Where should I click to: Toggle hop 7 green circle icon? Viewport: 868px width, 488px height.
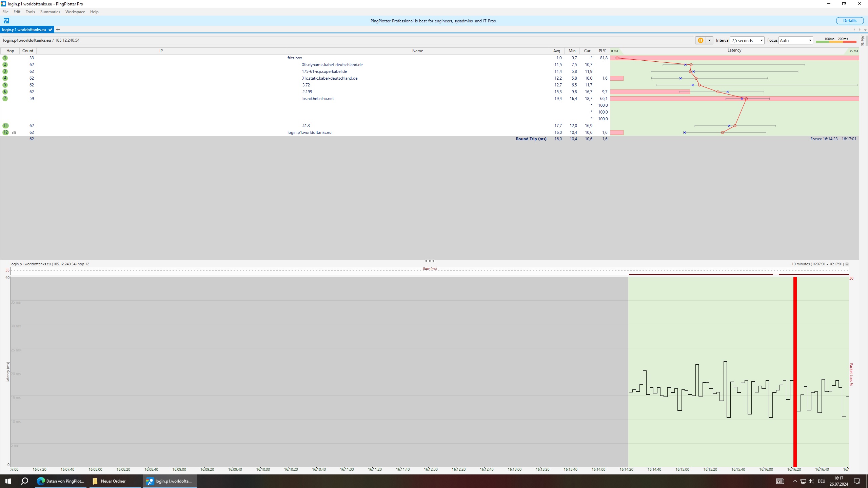[x=5, y=99]
